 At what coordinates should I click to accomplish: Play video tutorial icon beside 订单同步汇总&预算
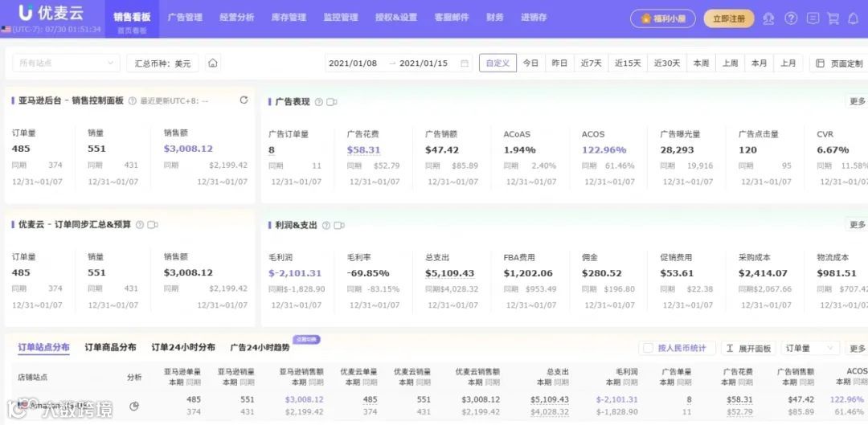153,225
